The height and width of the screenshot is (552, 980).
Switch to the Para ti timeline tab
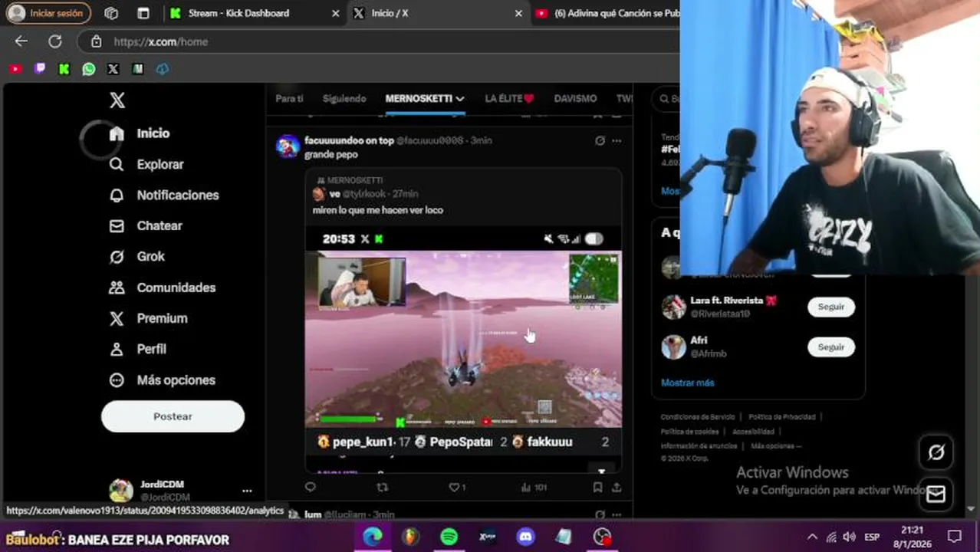[x=289, y=98]
